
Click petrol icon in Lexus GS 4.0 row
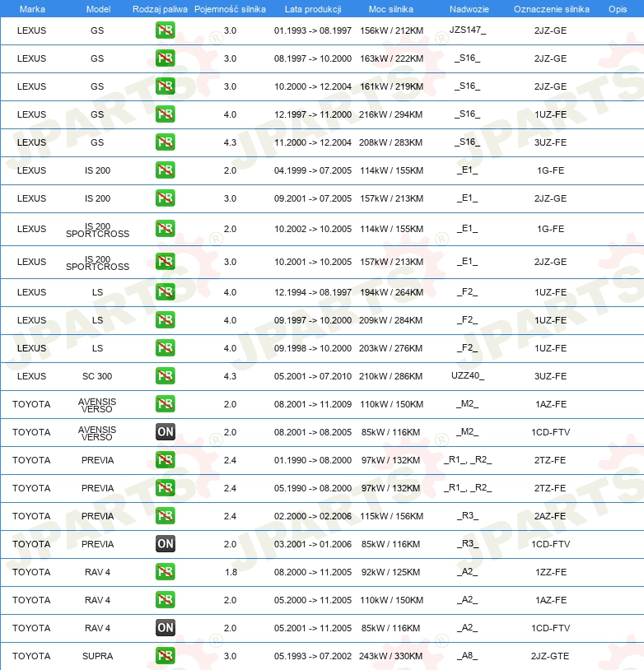click(165, 114)
